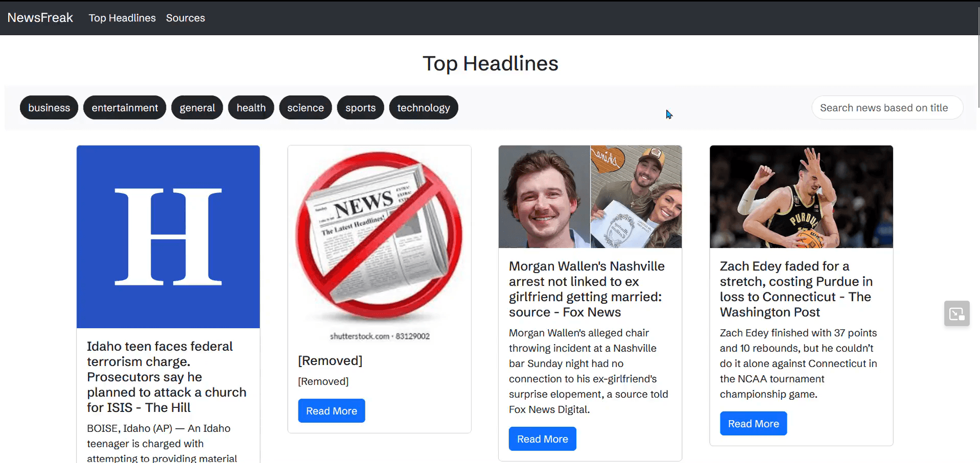Image resolution: width=980 pixels, height=463 pixels.
Task: Click the Zach Edey basketball photo
Action: pyautogui.click(x=801, y=197)
